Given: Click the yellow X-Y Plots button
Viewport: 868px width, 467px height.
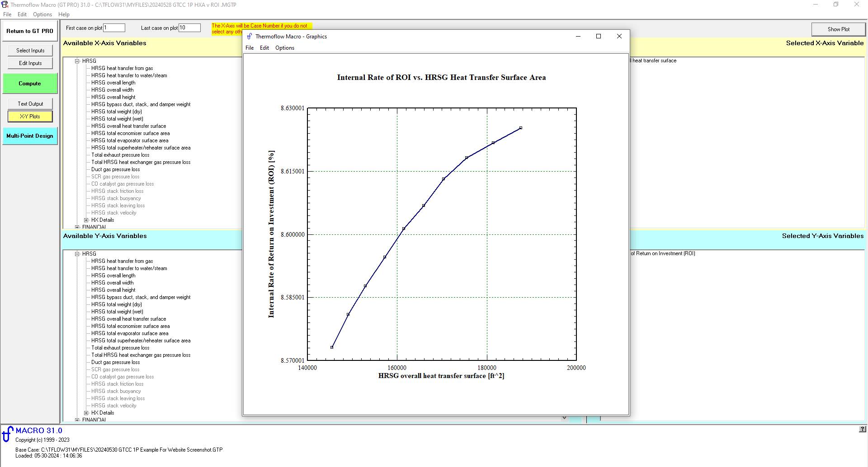Looking at the screenshot, I should coord(30,117).
